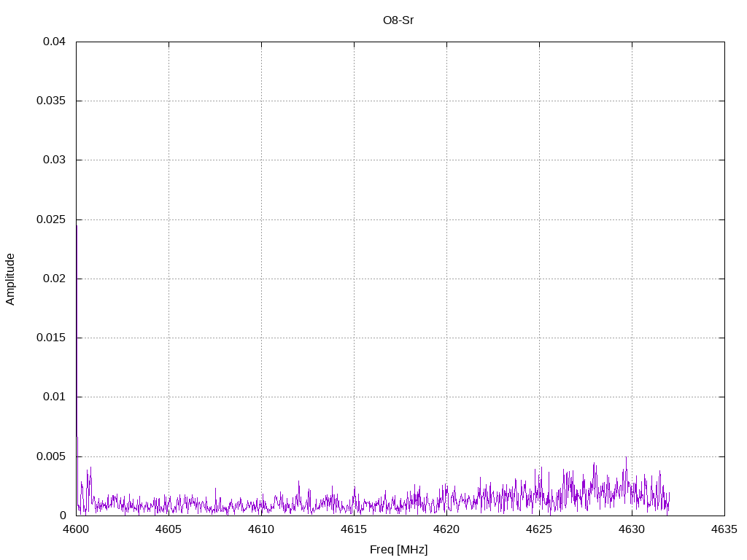Click the 4615 x-axis tick label
This screenshot has width=747, height=560.
click(354, 529)
